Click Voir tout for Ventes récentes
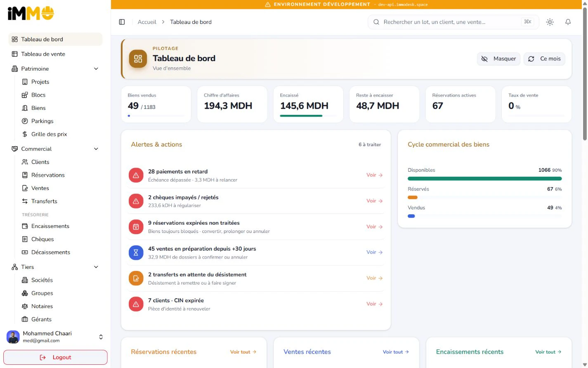This screenshot has width=588, height=368. 396,352
